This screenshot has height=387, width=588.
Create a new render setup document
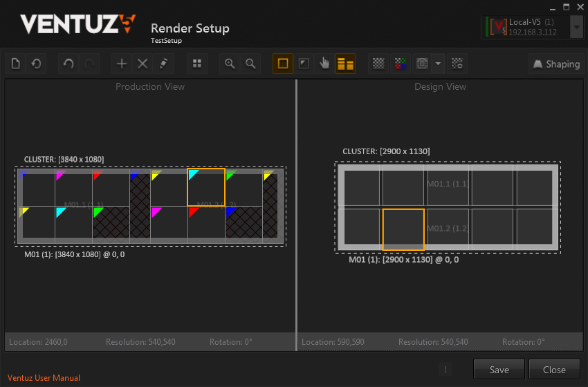click(16, 64)
